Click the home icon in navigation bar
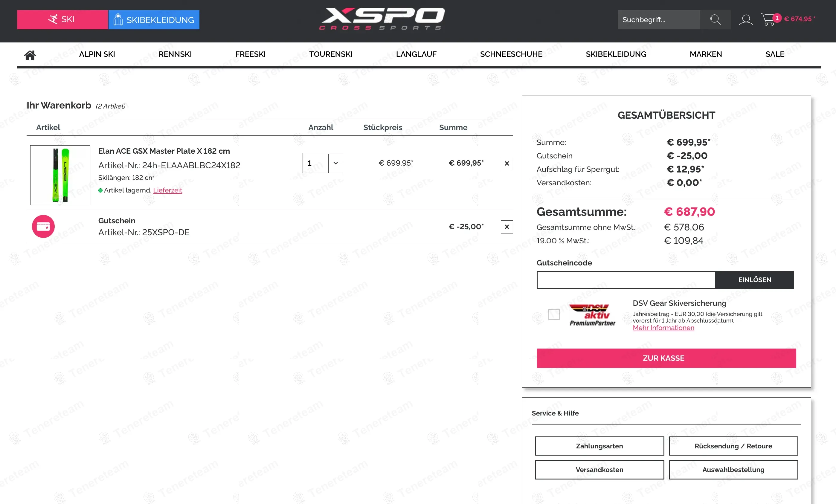Screen dimensions: 836x504 pos(30,55)
